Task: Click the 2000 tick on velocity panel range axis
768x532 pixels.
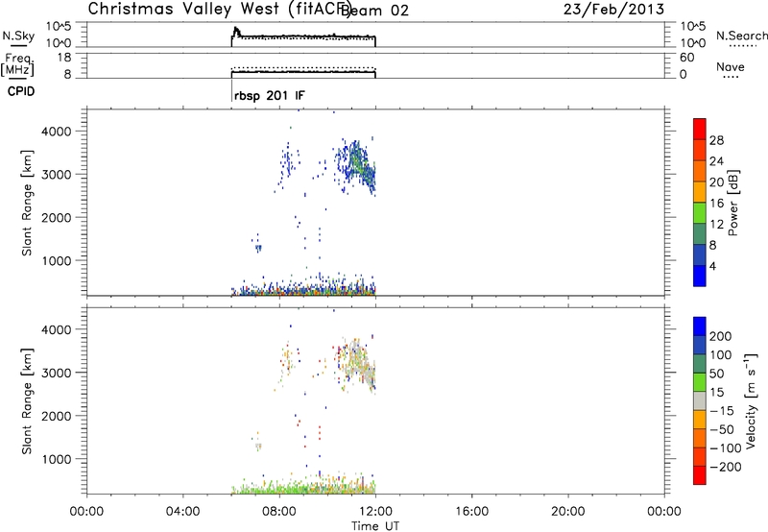Action: coord(57,416)
